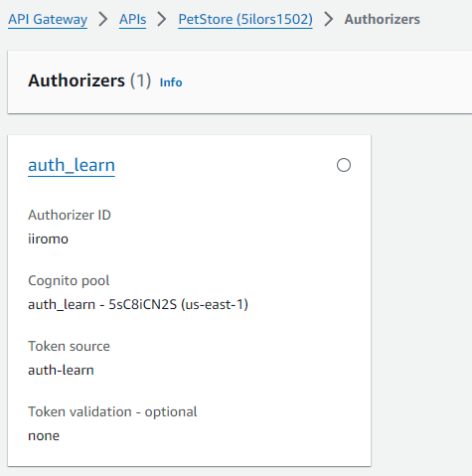Open the Info link beside Authorizers
Screen dimensions: 472x476
click(x=171, y=82)
